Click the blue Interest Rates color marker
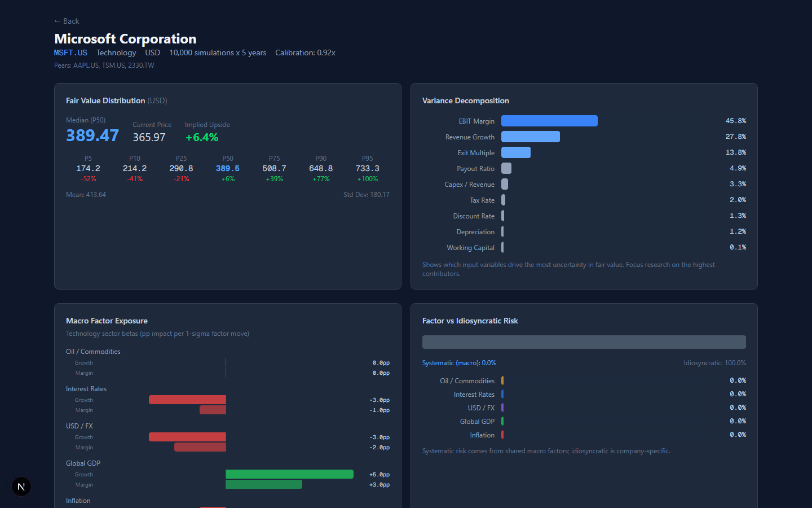This screenshot has width=812, height=508. [502, 394]
